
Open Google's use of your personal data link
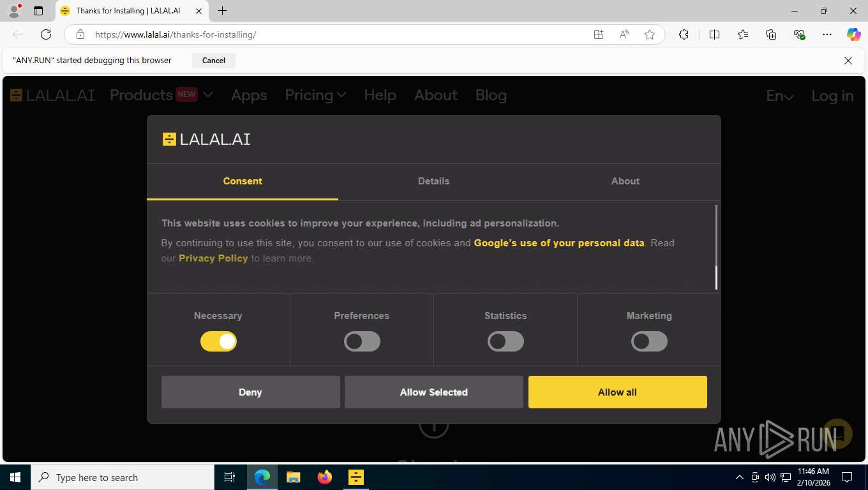point(559,243)
